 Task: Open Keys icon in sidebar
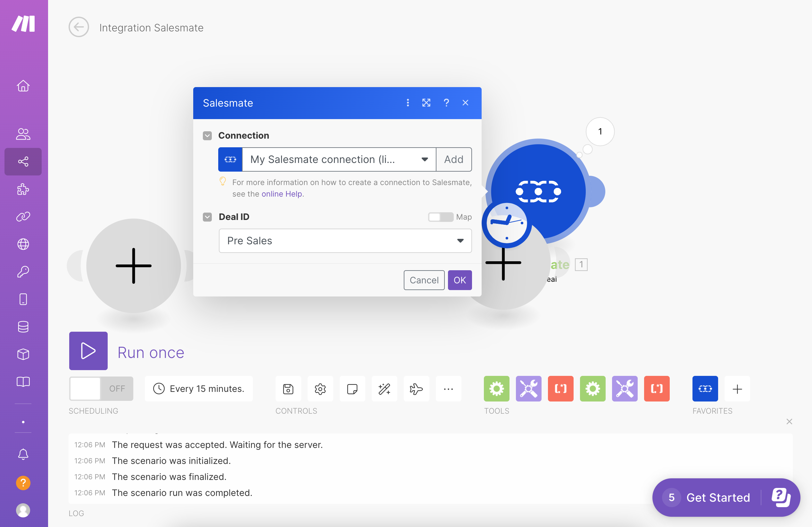[23, 272]
